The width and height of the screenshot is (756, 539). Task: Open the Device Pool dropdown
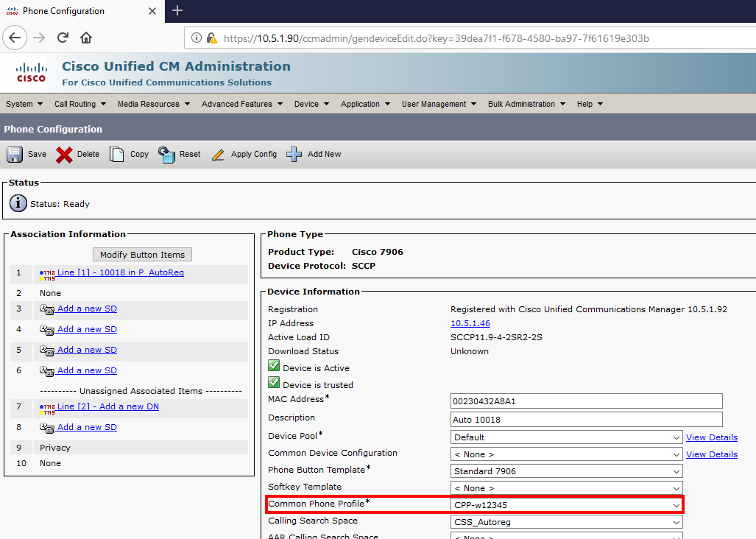567,437
